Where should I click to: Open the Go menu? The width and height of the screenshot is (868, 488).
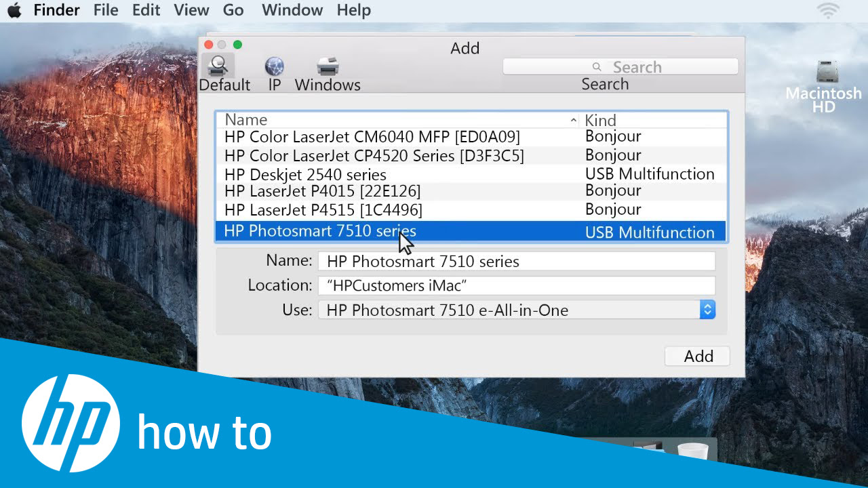tap(233, 10)
